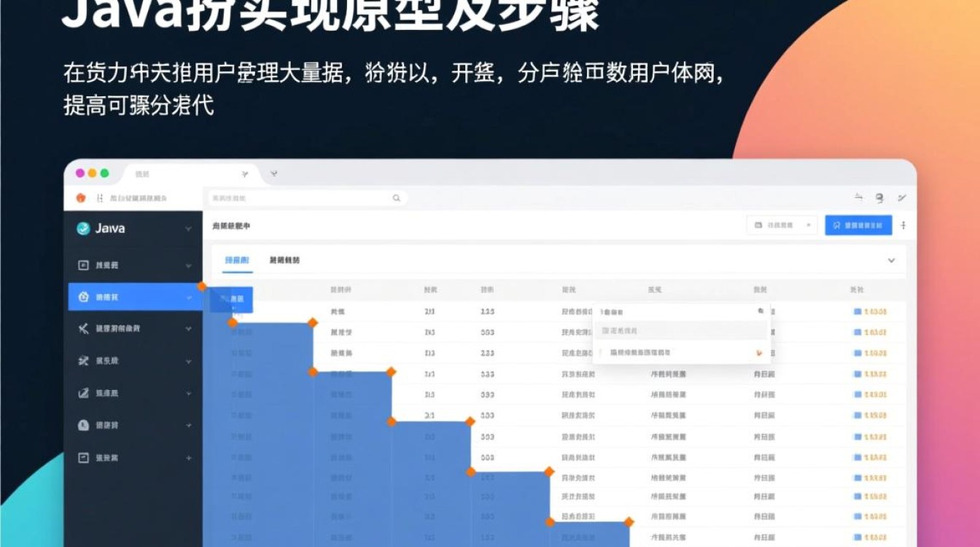Click the leftmost utility icon in the top-right toolbar

[858, 197]
